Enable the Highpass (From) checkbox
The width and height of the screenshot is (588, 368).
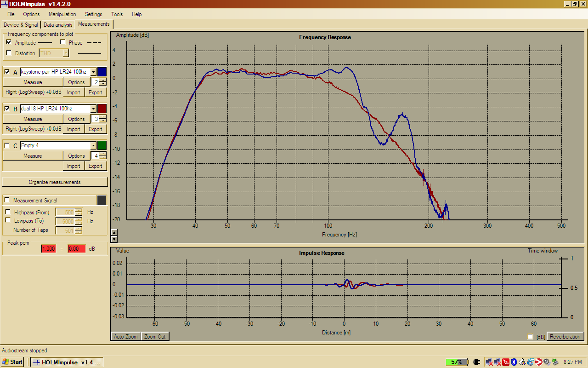point(8,212)
